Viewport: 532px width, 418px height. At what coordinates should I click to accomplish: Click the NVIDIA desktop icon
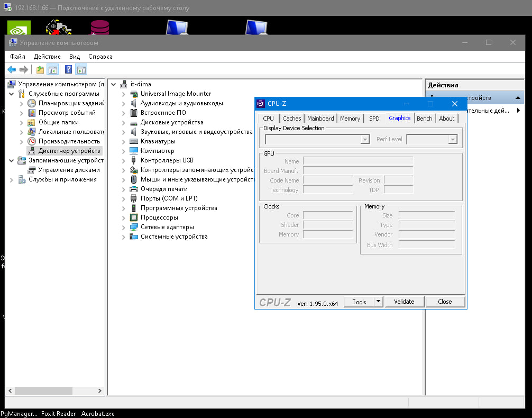pos(19,28)
